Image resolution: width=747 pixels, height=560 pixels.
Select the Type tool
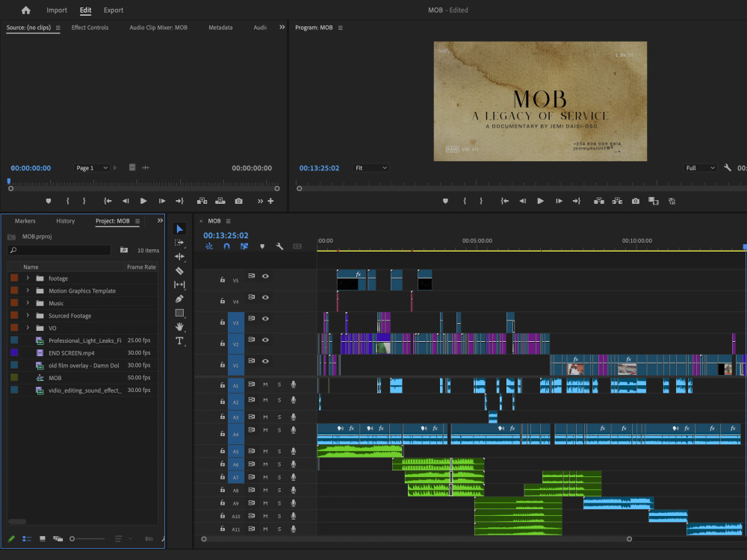(x=179, y=341)
